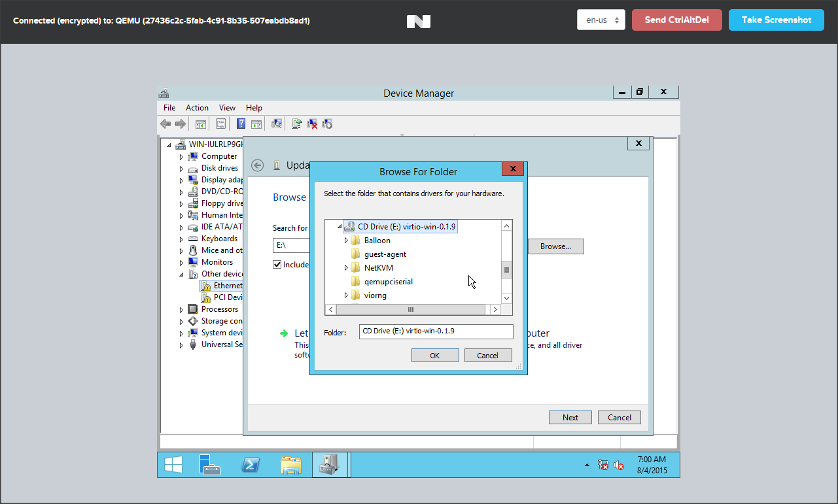
Task: Expand the NetKVM folder in tree
Action: tap(346, 268)
